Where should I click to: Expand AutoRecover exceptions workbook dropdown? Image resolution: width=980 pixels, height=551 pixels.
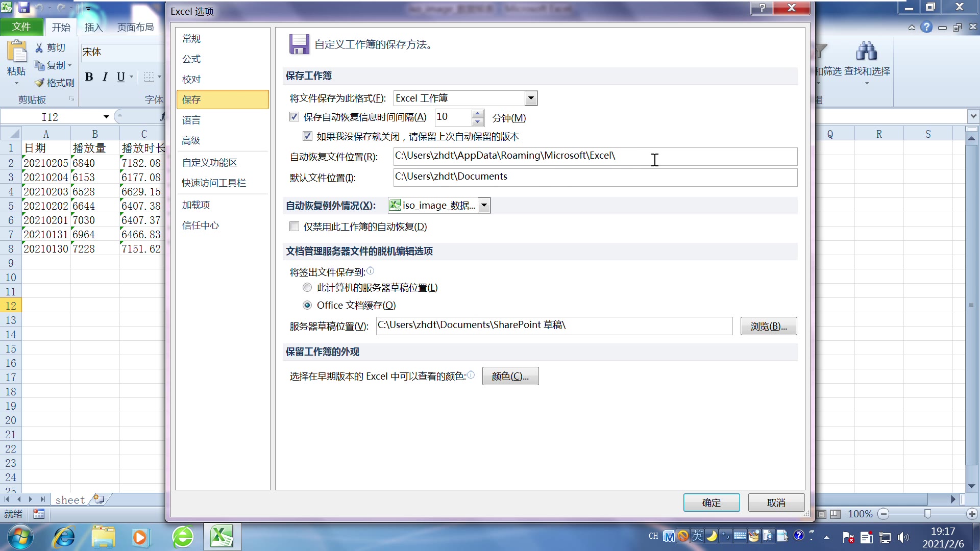click(x=484, y=206)
